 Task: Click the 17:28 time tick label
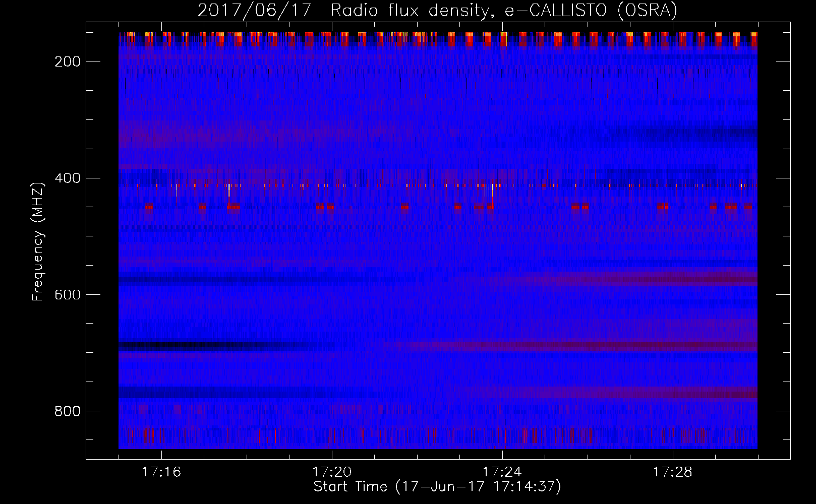(x=673, y=472)
